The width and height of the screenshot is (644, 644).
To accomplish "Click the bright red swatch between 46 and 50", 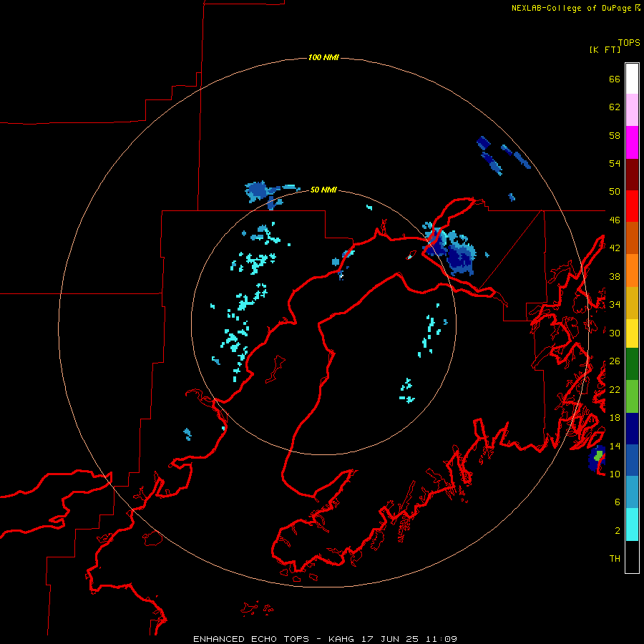I will point(632,206).
